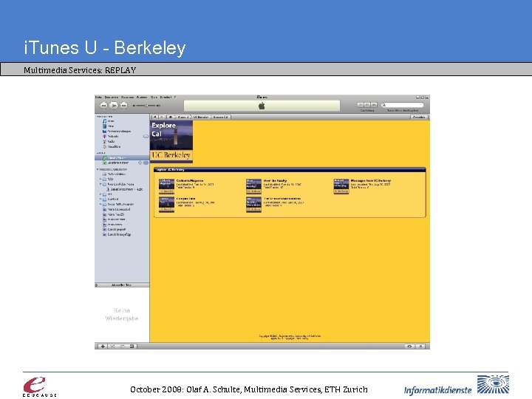Skip to the next track

124,106
